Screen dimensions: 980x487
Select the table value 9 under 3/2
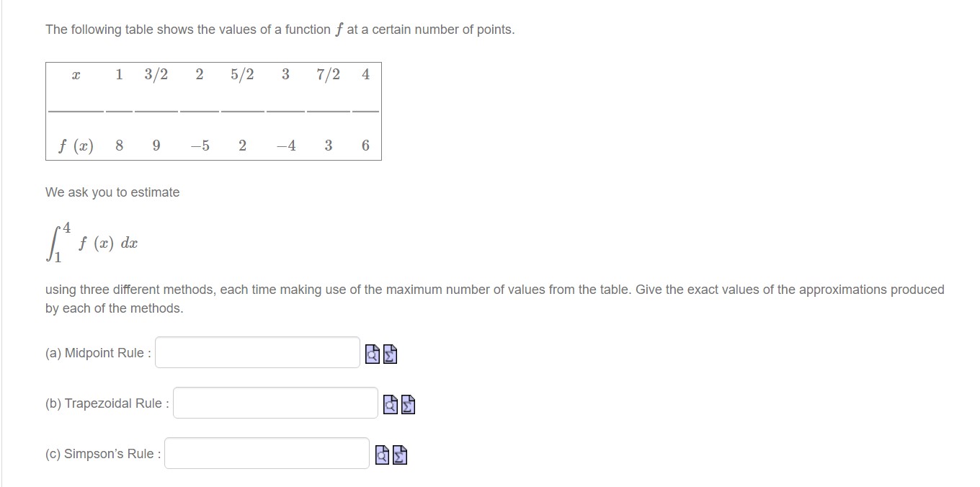pos(156,145)
